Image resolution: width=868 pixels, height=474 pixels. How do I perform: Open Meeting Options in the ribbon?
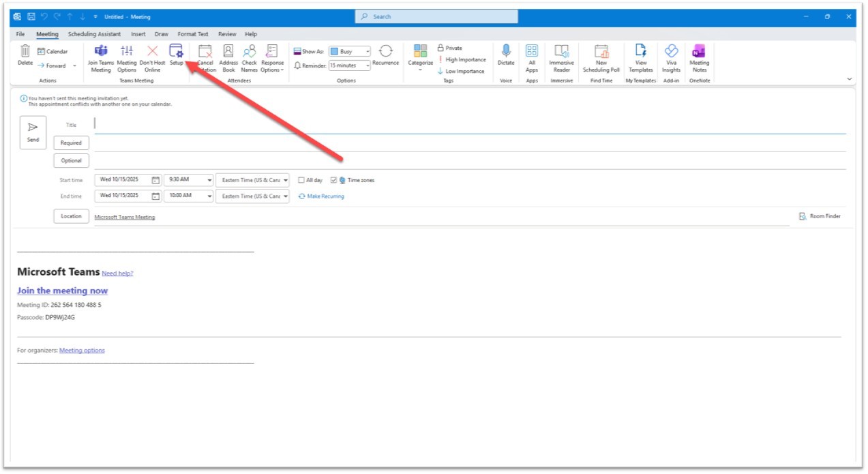pos(127,52)
